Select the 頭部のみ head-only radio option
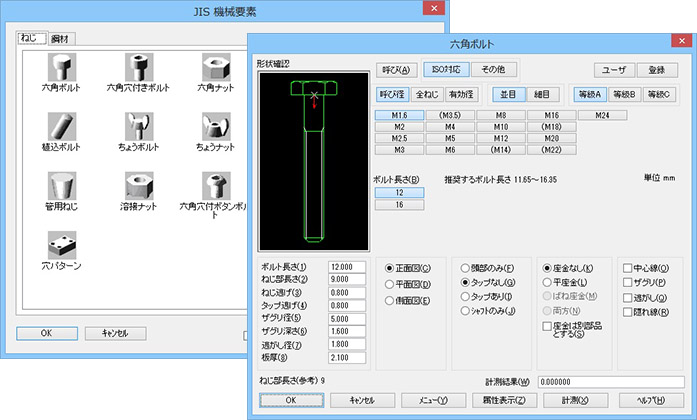The width and height of the screenshot is (697, 420). coord(465,269)
